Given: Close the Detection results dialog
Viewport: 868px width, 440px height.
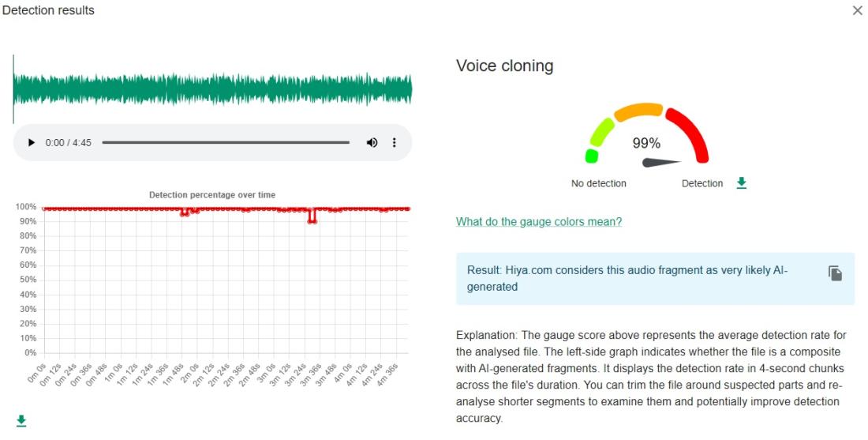Looking at the screenshot, I should pyautogui.click(x=858, y=10).
